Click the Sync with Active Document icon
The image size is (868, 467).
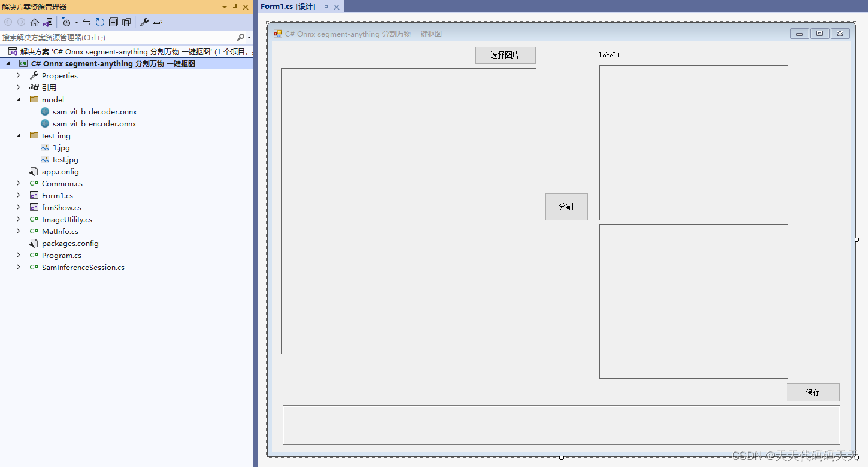[x=87, y=22]
